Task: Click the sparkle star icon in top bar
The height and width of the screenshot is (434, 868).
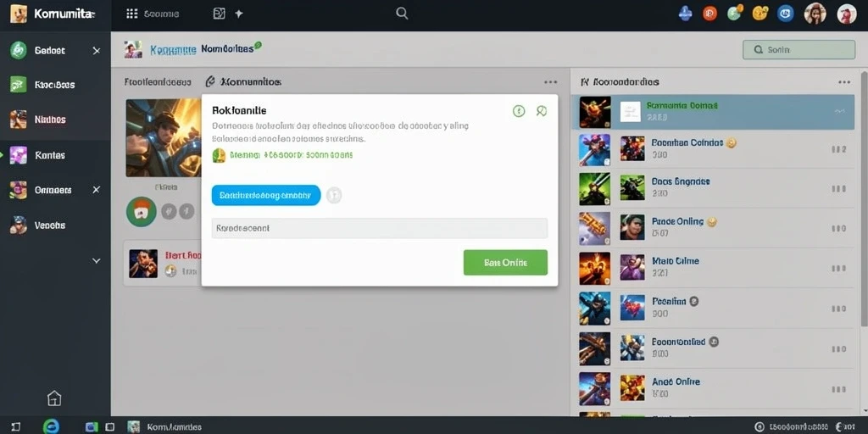Action: pos(238,14)
